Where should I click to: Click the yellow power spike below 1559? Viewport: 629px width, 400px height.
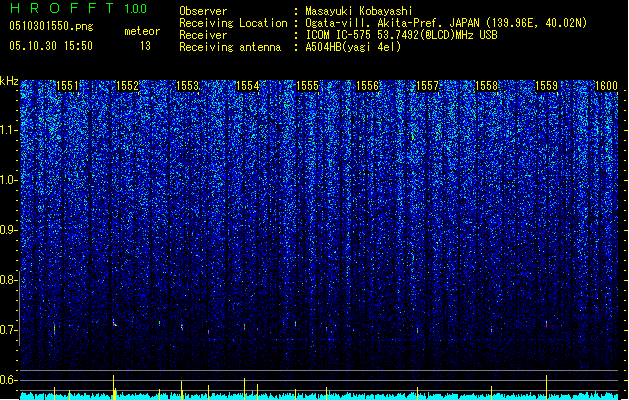tap(546, 387)
